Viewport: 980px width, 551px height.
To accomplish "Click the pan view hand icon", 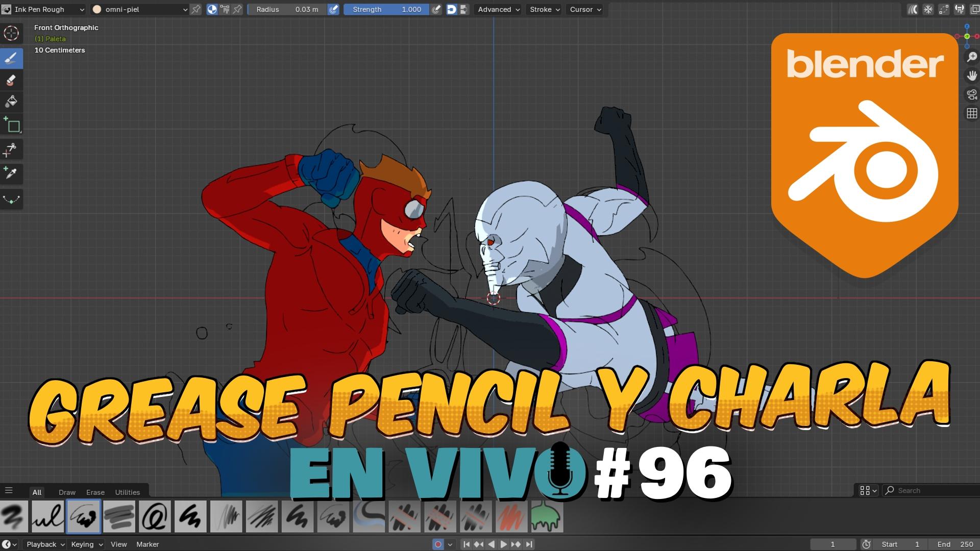I will pos(972,76).
